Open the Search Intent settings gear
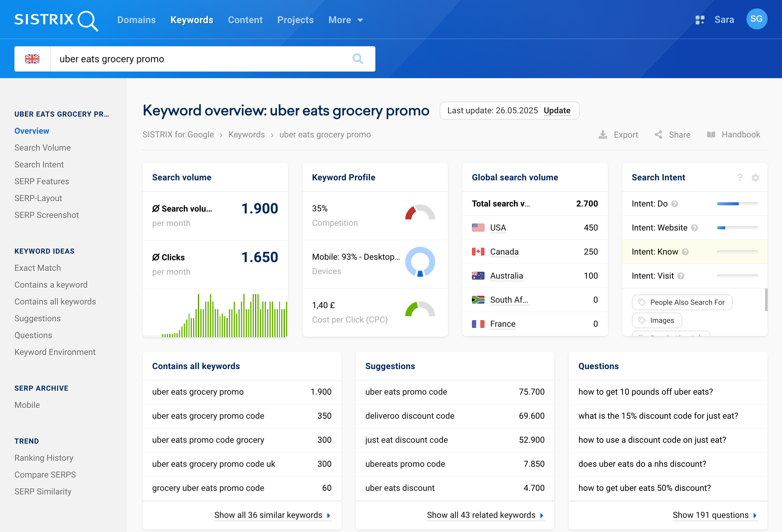 (755, 178)
